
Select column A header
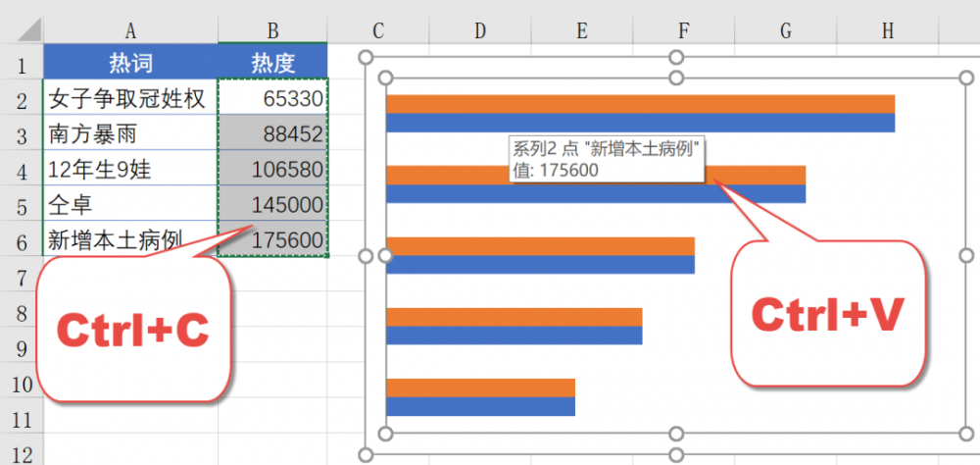point(130,30)
